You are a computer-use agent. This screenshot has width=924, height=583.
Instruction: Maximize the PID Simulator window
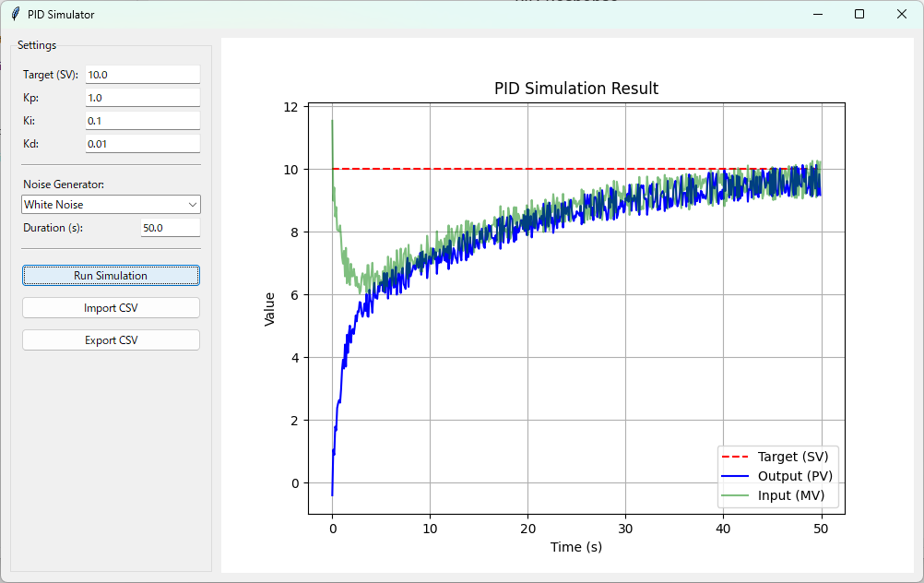(859, 14)
